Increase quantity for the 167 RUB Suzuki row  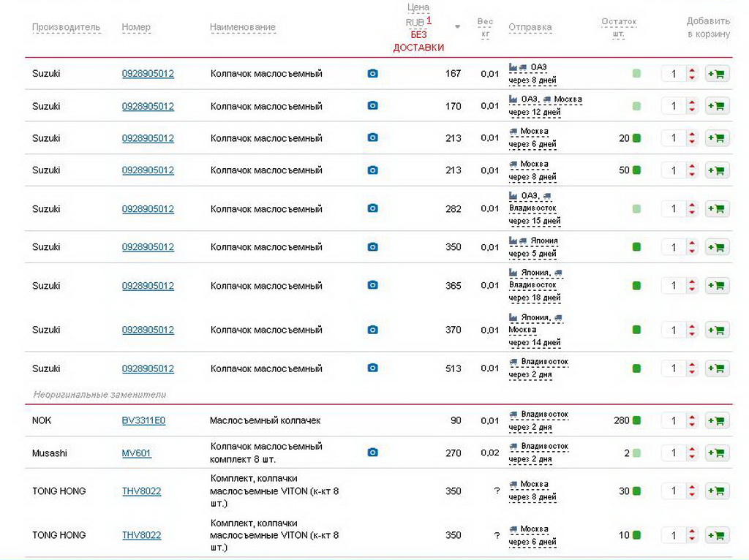[692, 70]
